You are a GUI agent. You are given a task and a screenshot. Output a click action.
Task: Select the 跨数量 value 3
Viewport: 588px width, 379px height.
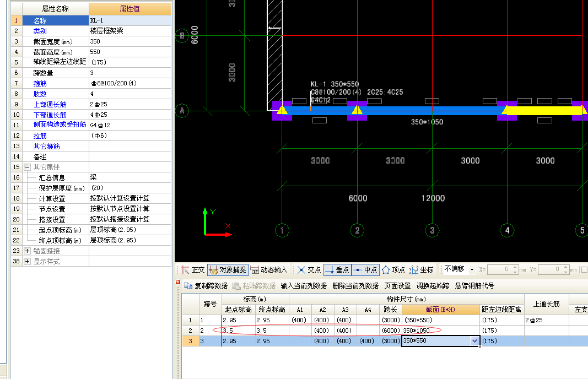tap(130, 73)
